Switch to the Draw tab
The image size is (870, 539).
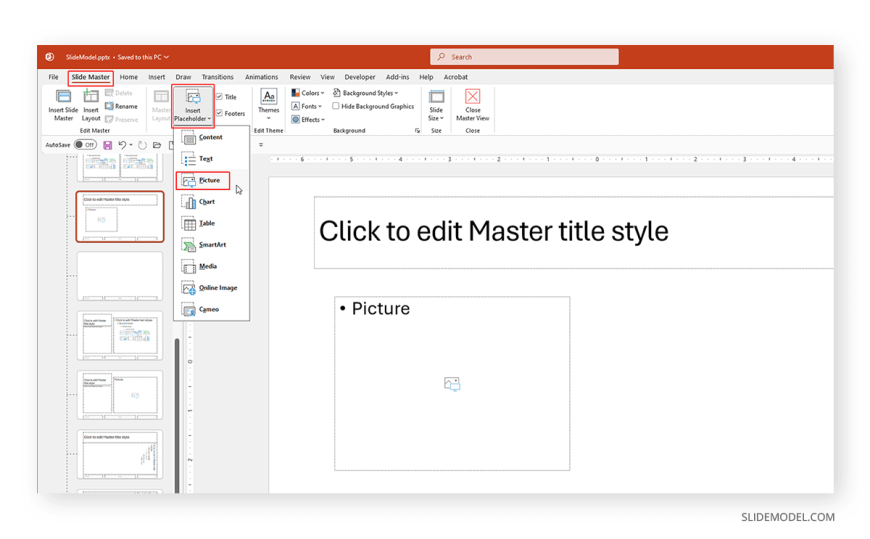(x=183, y=77)
